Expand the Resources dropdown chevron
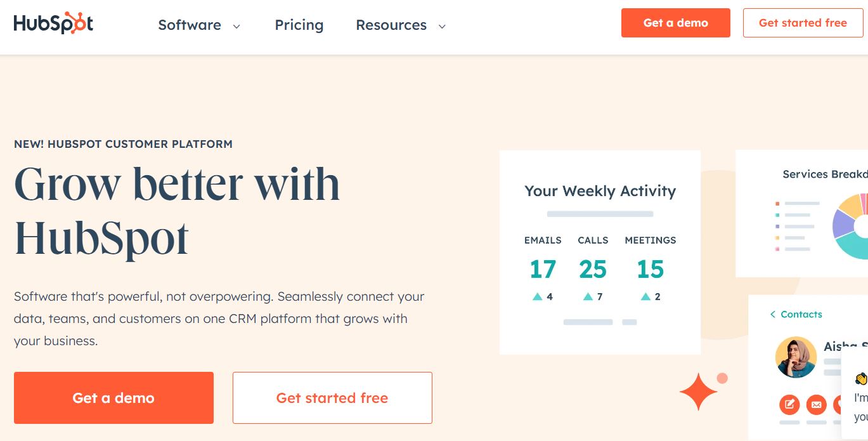Image resolution: width=868 pixels, height=441 pixels. [x=442, y=26]
